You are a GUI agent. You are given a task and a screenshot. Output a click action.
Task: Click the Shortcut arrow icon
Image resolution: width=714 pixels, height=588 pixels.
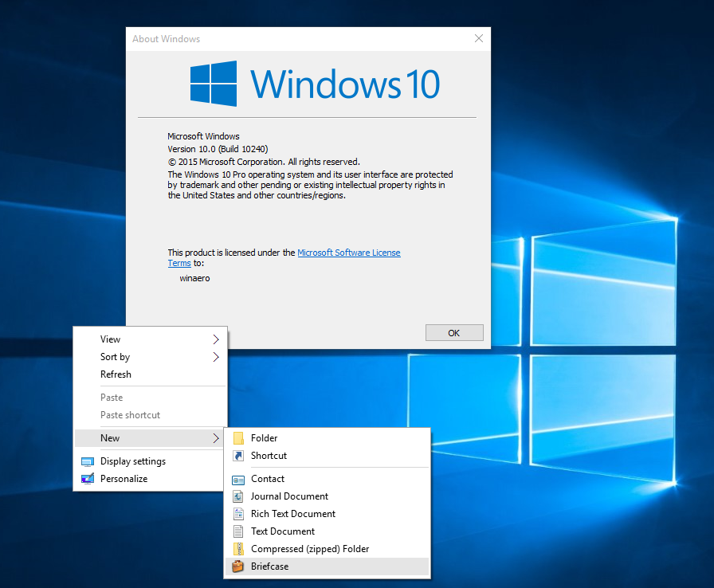(238, 456)
